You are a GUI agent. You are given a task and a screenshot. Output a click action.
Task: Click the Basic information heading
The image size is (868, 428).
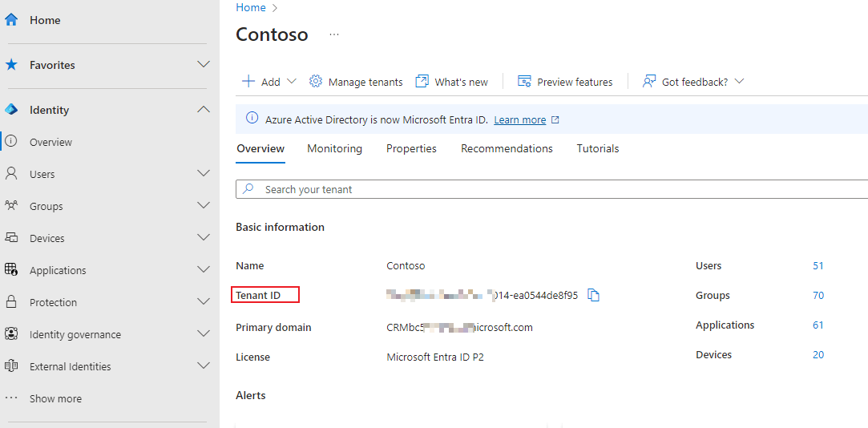point(280,227)
